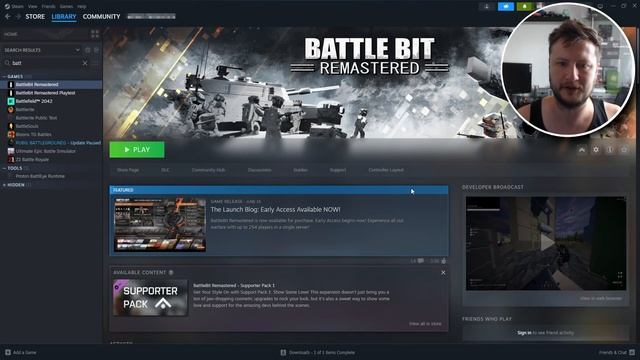Open the Guides link
Screen dimensions: 640x360
tap(301, 170)
